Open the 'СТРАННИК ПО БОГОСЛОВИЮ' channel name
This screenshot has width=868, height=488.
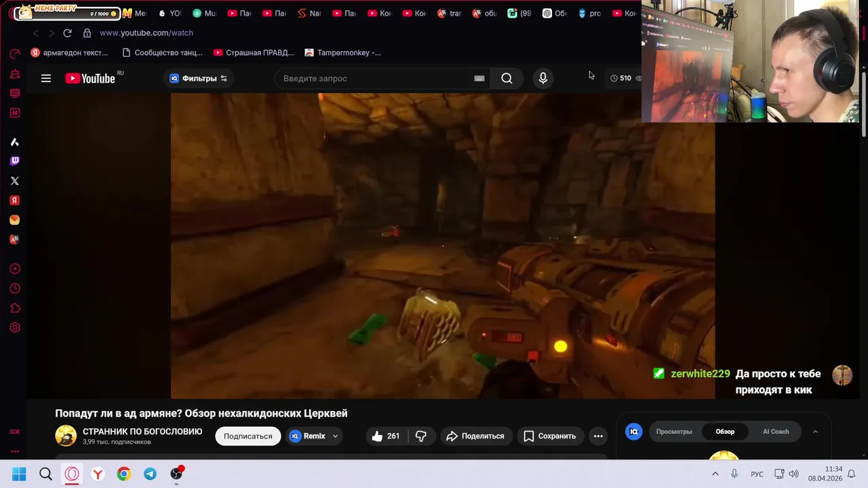point(142,432)
